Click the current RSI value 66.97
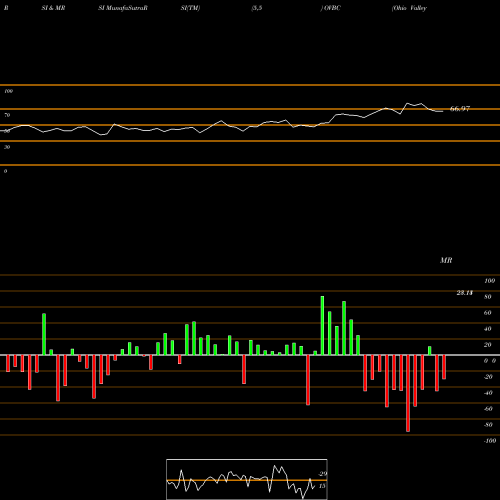The image size is (500, 500). point(460,109)
